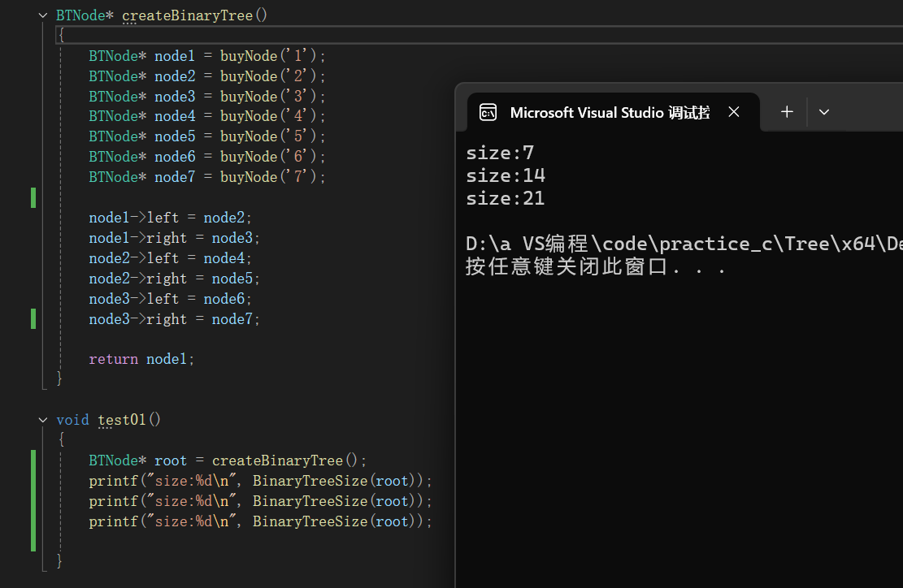The height and width of the screenshot is (588, 903).
Task: Place cursor on node3 declaration buyNode('3')
Action: (x=206, y=96)
